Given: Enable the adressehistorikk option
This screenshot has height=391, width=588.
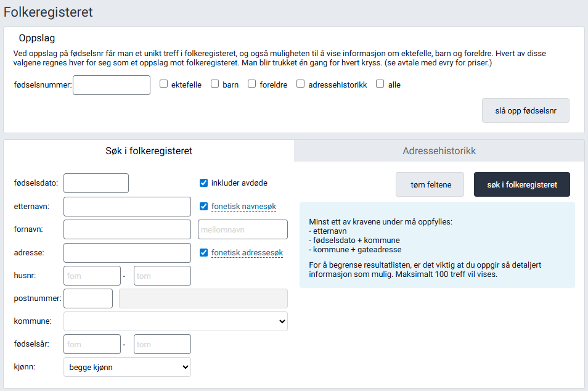Looking at the screenshot, I should 300,84.
